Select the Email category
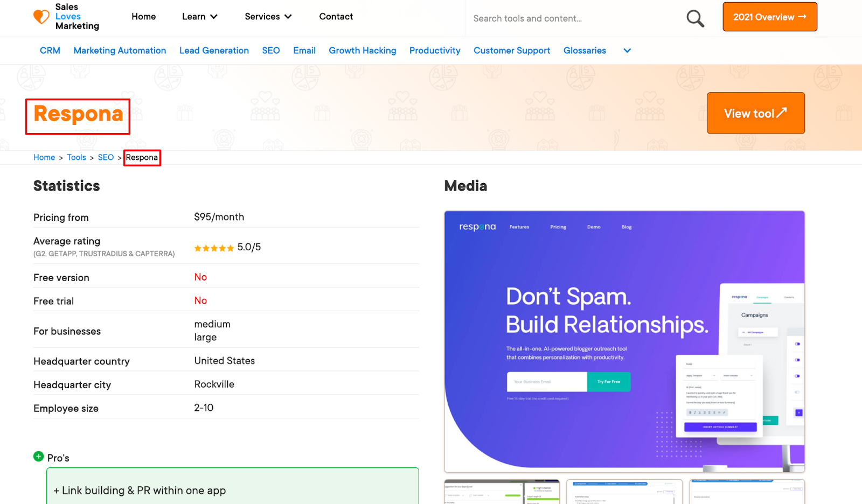Screen dimensions: 862x504 (x=304, y=51)
